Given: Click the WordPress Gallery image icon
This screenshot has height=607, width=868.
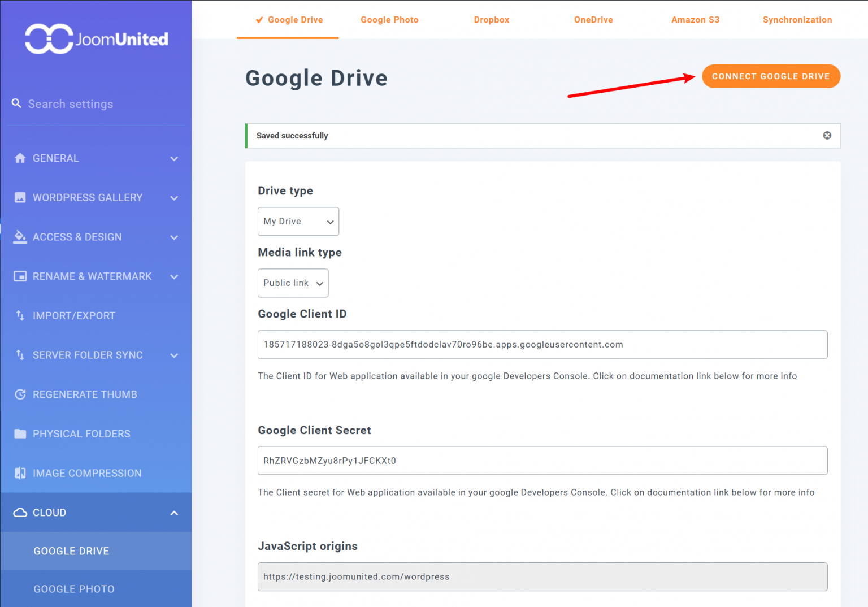Looking at the screenshot, I should (x=20, y=198).
